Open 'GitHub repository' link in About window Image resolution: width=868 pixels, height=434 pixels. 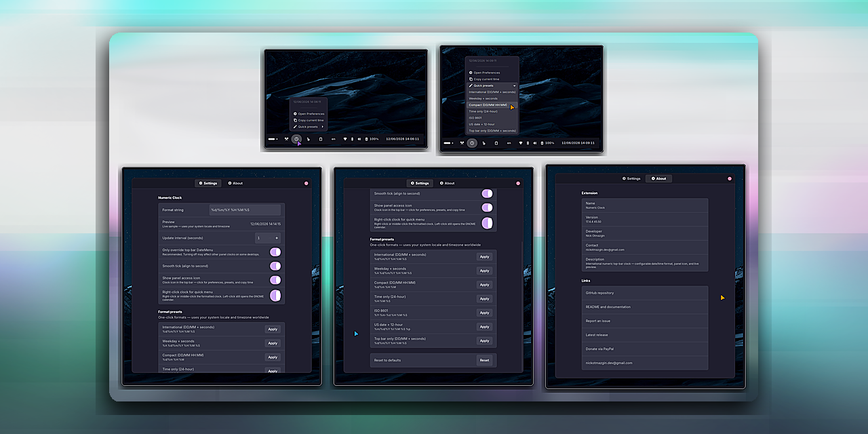click(x=645, y=293)
